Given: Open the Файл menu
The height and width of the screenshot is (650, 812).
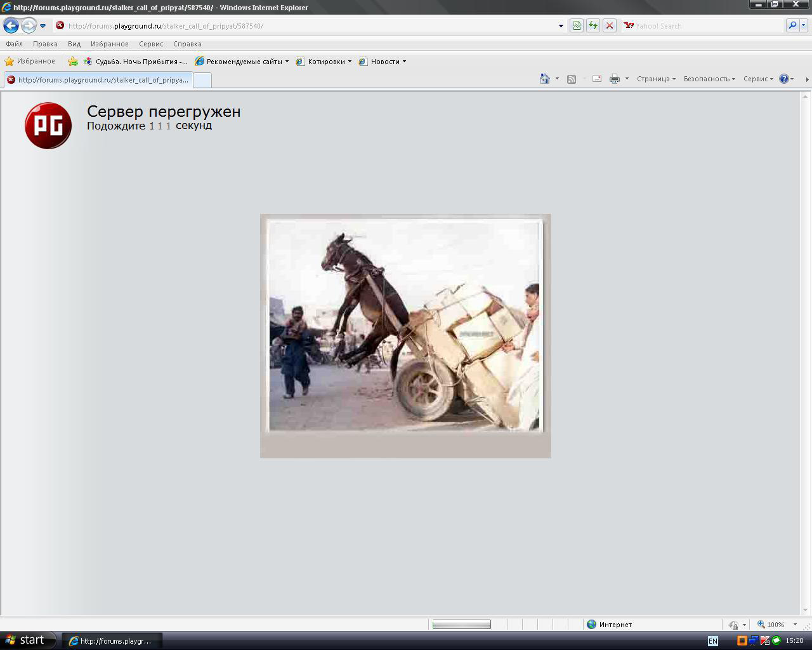Looking at the screenshot, I should [14, 44].
